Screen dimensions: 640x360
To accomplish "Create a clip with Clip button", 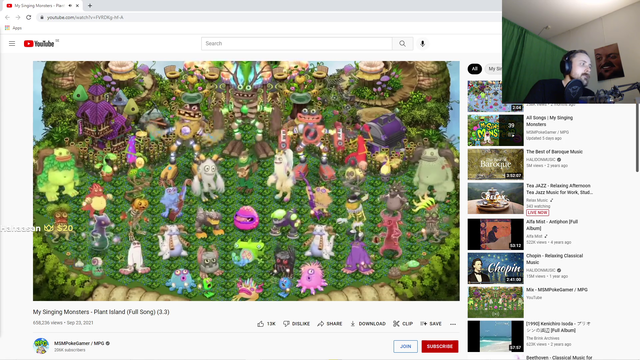I will pyautogui.click(x=403, y=324).
